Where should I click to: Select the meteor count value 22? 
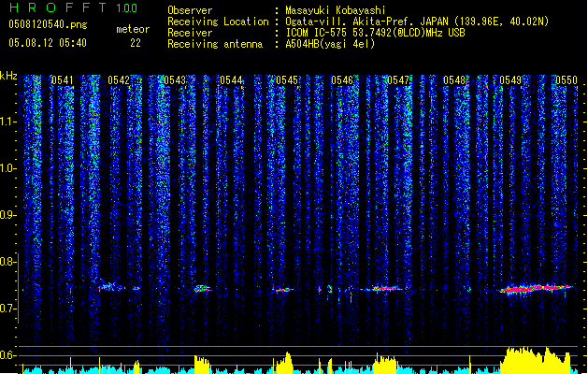(x=136, y=43)
